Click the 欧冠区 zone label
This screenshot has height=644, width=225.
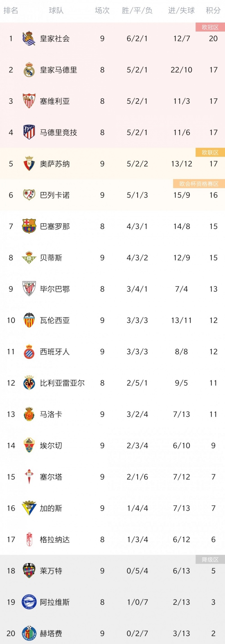210,27
